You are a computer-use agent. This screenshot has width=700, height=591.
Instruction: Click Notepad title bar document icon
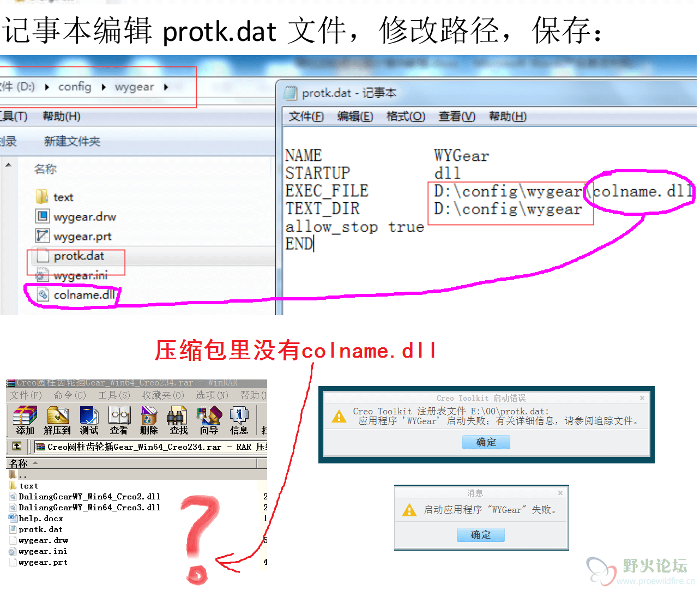pos(291,93)
